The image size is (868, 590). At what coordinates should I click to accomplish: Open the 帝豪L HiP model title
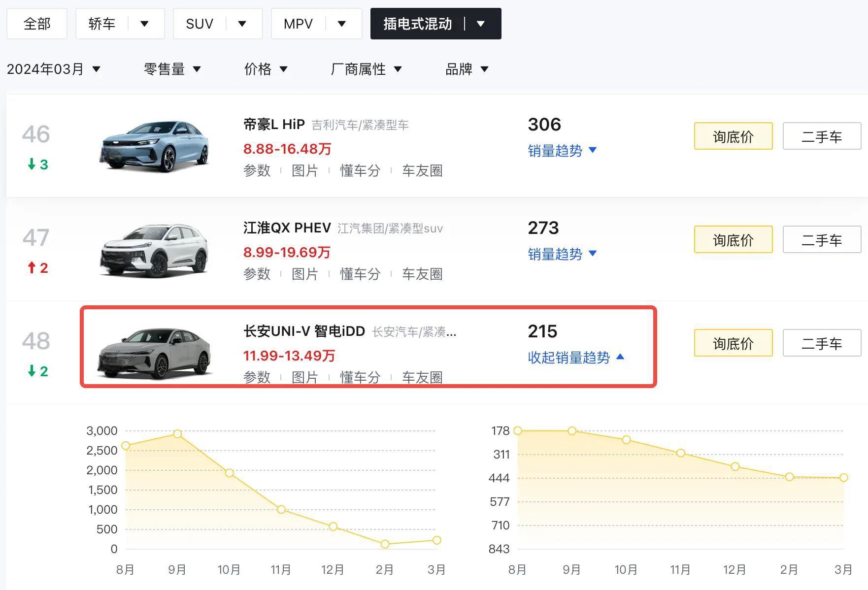coord(274,124)
